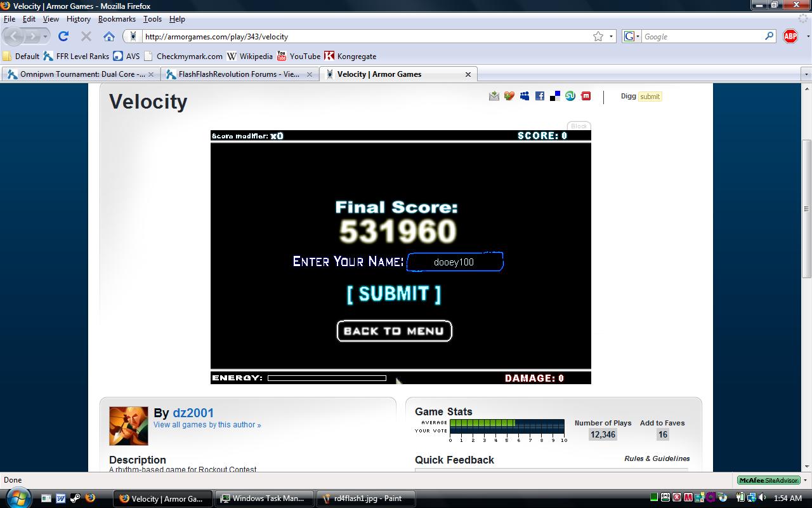Viewport: 812px width, 508px height.
Task: Expand the URL history dropdown arrow
Action: tap(612, 36)
